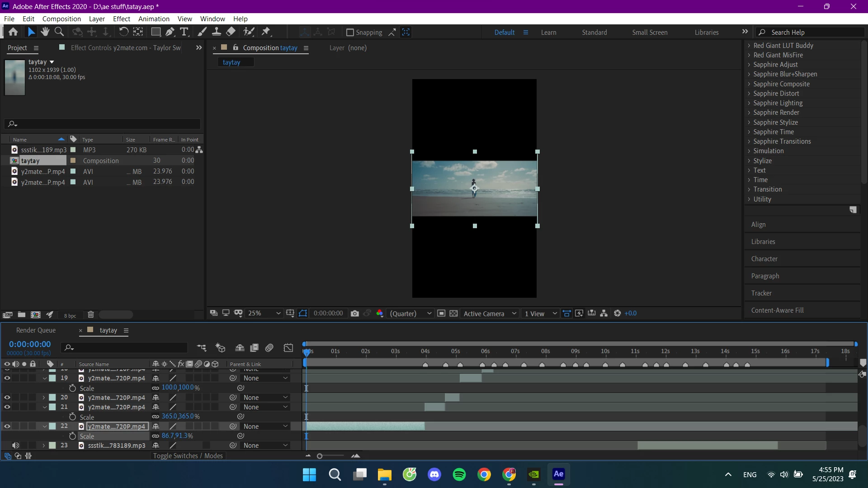The height and width of the screenshot is (488, 868).
Task: Click the timeline zoom slider handle
Action: (320, 456)
